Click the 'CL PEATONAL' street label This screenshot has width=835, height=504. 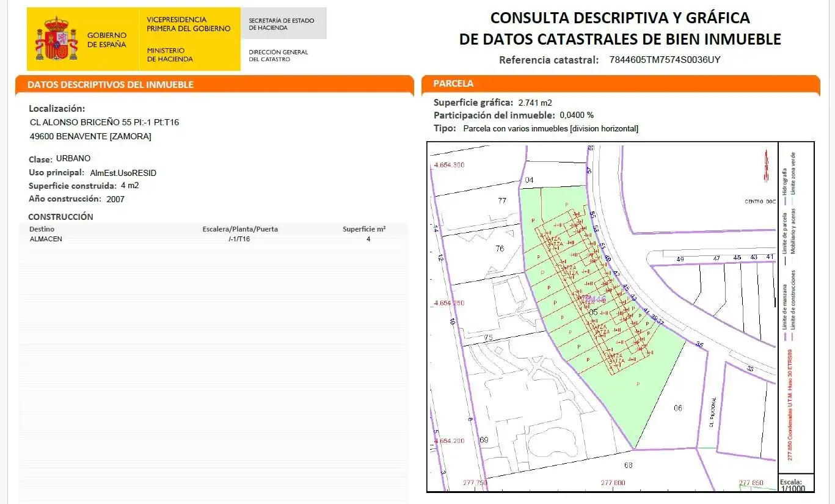[x=712, y=413]
